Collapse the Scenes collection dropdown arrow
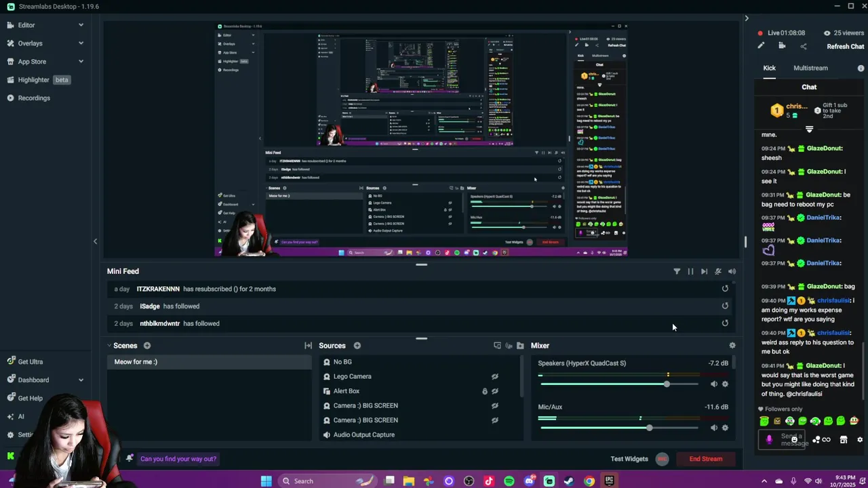Viewport: 868px width, 488px height. 109,346
